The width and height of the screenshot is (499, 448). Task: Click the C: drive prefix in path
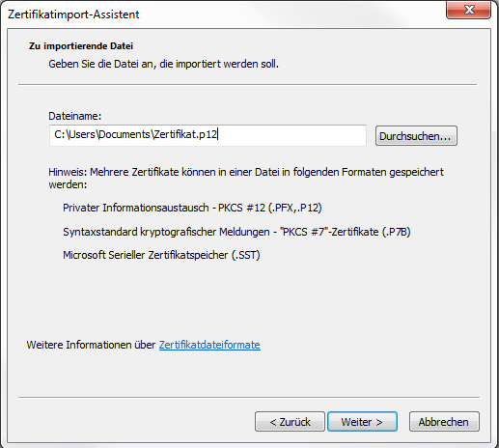point(60,134)
